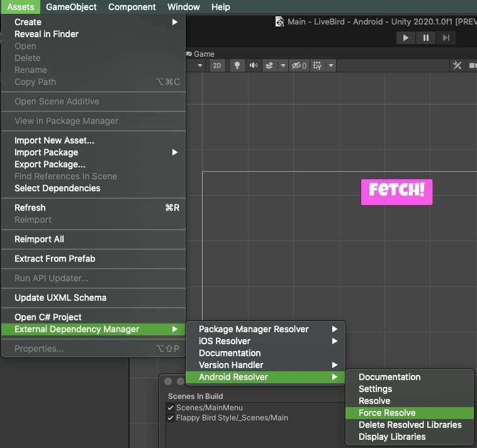Expand iOS Resolver submenu
477x448 pixels.
[266, 341]
